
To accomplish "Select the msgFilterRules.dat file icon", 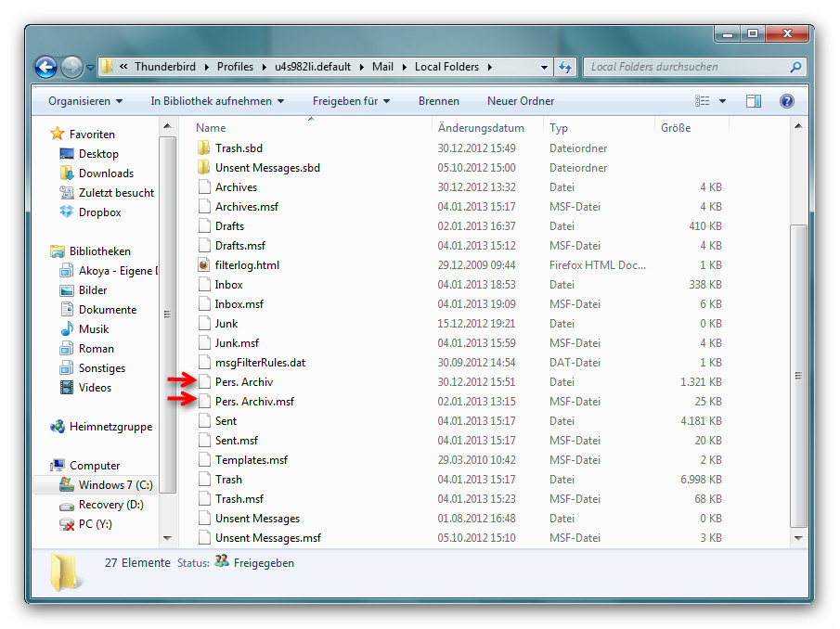I will 203,363.
